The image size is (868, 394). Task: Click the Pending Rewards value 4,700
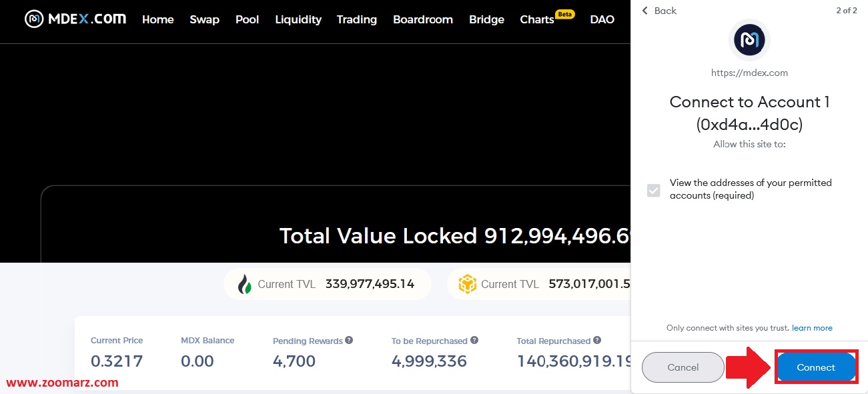294,361
